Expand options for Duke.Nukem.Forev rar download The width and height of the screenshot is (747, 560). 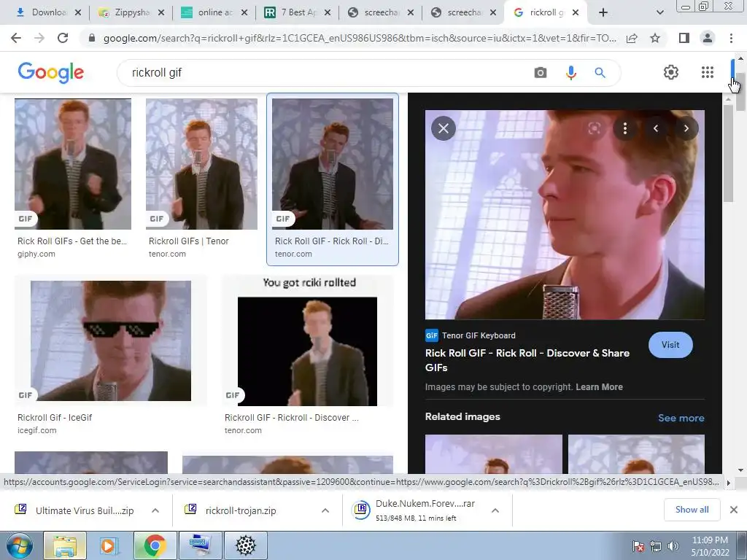[x=495, y=510]
